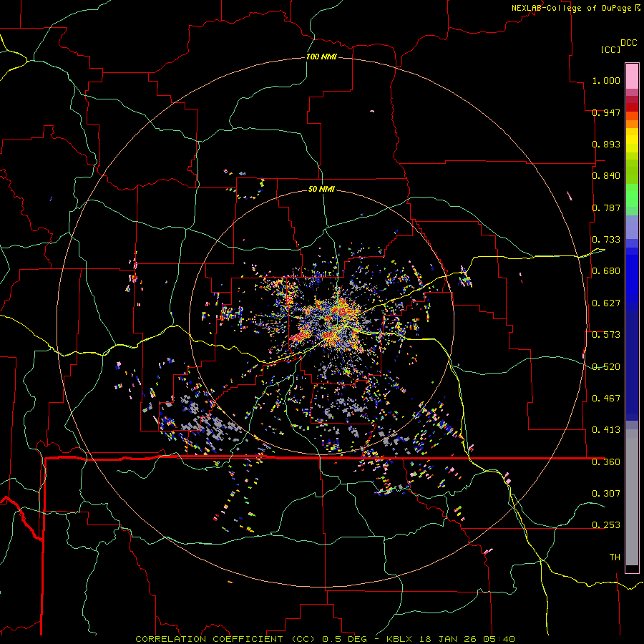Click the 100 NMI range ring label
The image size is (644, 644).
[321, 57]
